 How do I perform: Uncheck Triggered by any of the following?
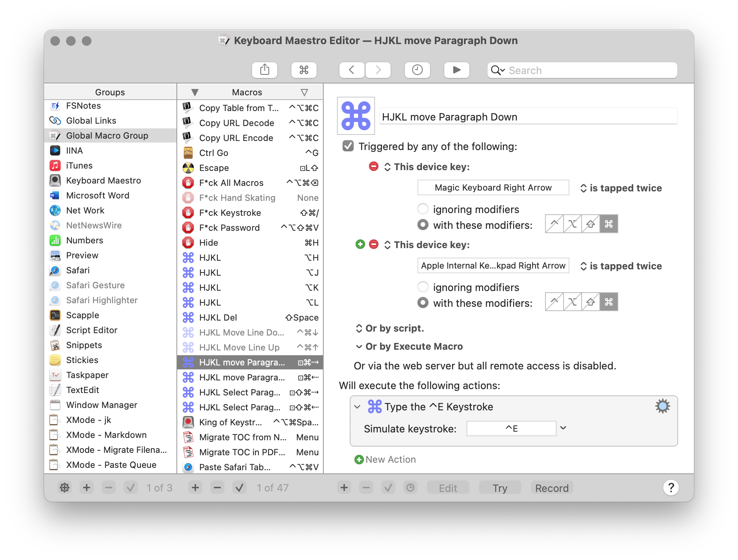coord(348,146)
